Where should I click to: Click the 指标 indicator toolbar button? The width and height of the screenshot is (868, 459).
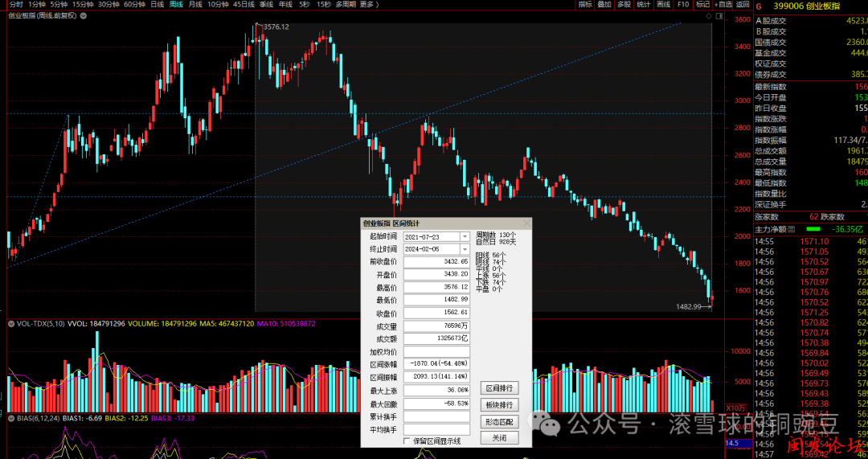pyautogui.click(x=584, y=4)
